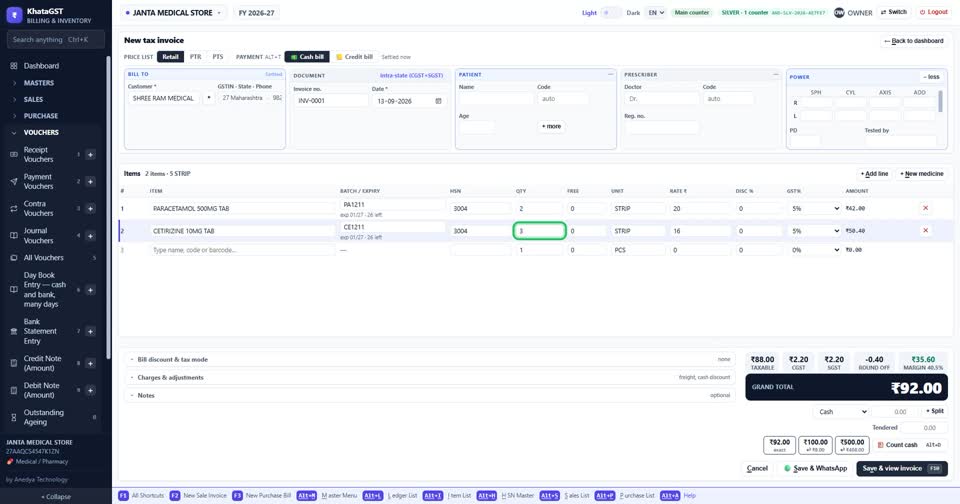
Task: Click the Search anything field
Action: pyautogui.click(x=56, y=40)
